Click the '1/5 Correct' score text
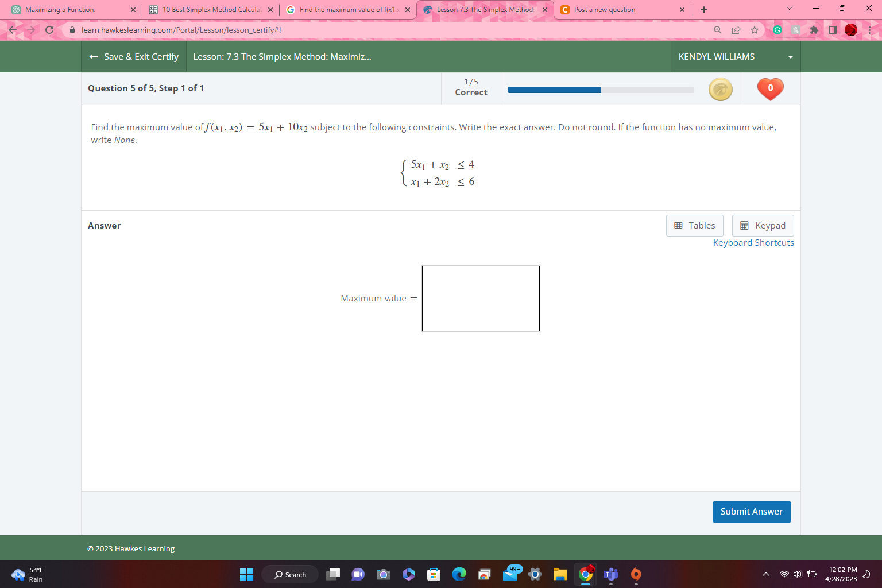The width and height of the screenshot is (882, 588). click(x=471, y=87)
